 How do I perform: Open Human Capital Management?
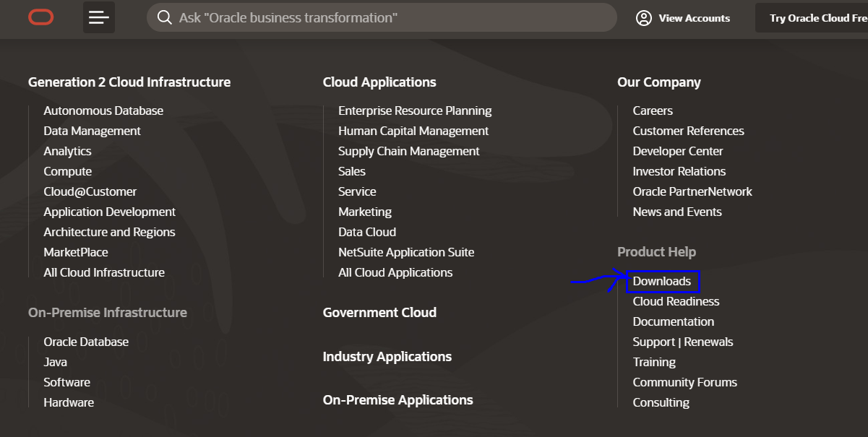[x=413, y=131]
